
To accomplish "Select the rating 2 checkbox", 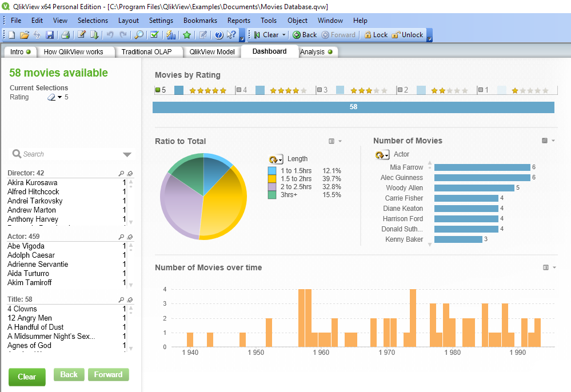I will coord(400,90).
